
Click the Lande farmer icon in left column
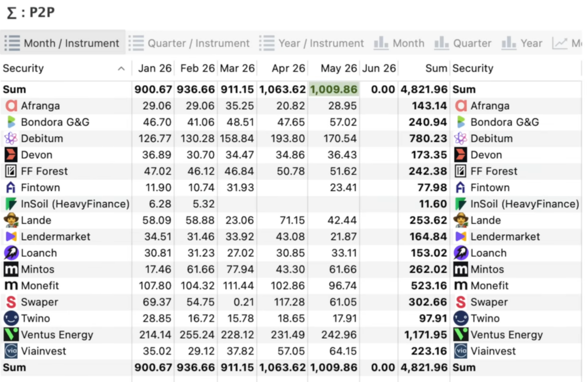click(11, 220)
